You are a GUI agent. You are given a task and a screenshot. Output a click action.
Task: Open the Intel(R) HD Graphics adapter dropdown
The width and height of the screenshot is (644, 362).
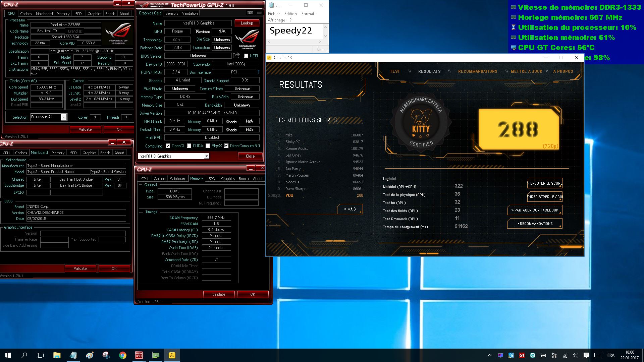207,156
